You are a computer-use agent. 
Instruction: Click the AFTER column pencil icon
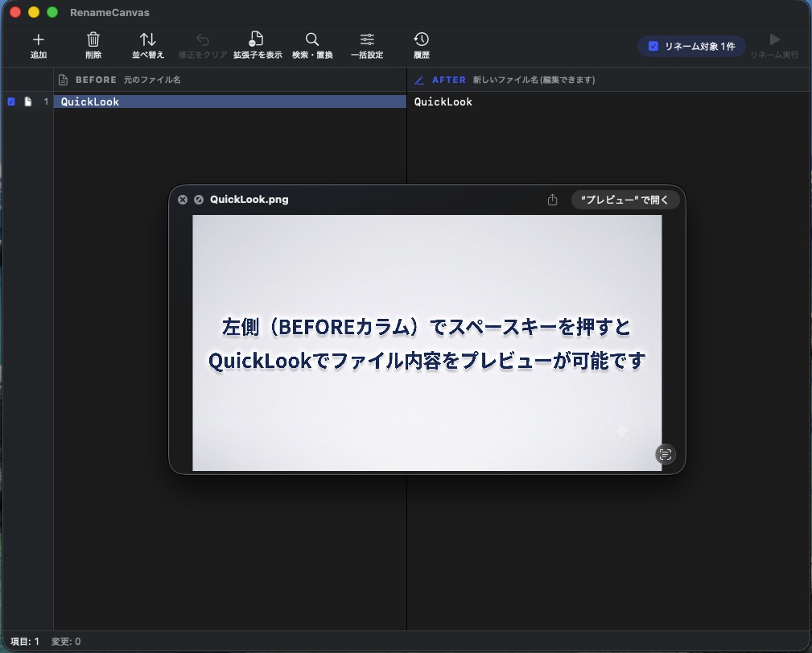pyautogui.click(x=419, y=81)
